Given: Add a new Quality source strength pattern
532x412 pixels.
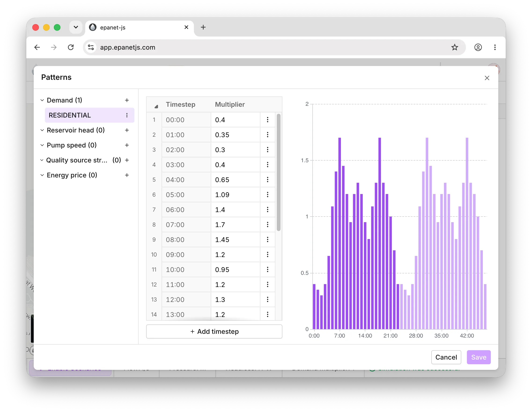Looking at the screenshot, I should click(x=127, y=160).
